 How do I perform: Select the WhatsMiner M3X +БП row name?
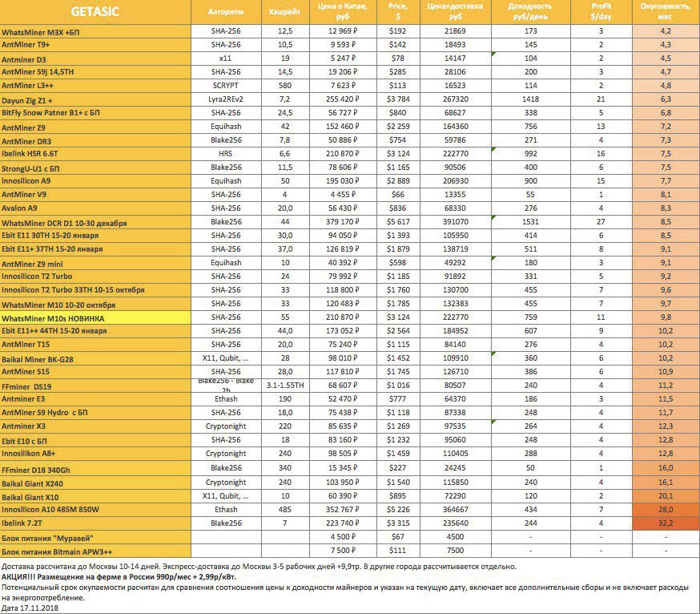(x=95, y=32)
